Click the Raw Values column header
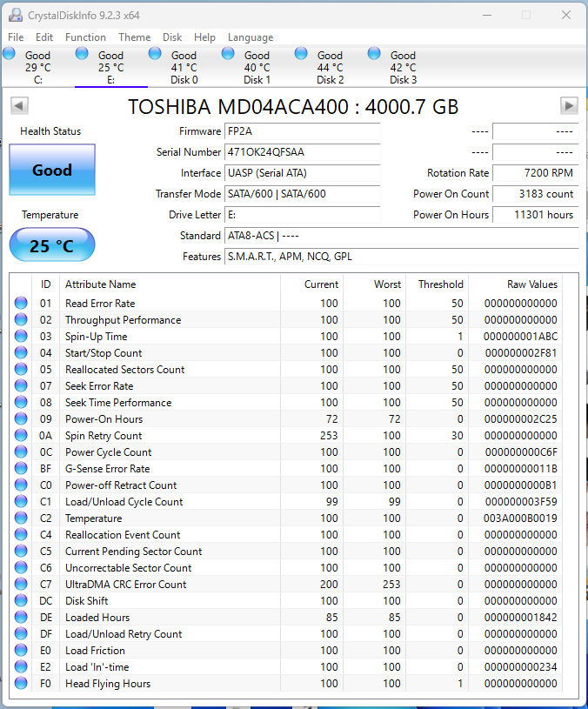 tap(516, 284)
